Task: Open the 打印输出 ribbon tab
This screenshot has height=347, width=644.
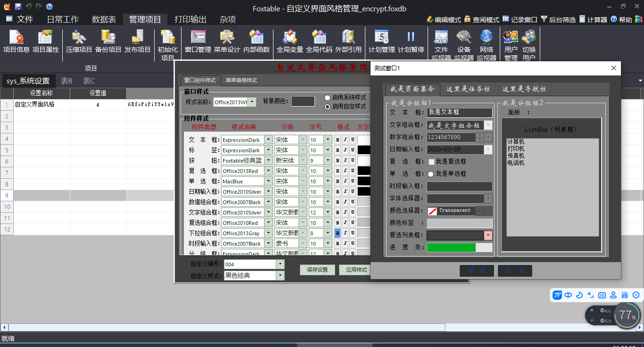Action: pos(190,19)
